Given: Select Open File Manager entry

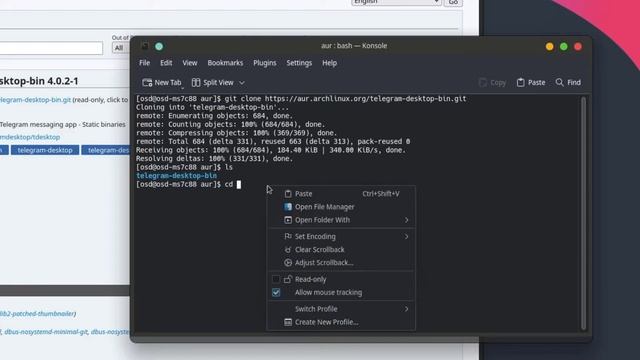Looking at the screenshot, I should [x=341, y=207].
